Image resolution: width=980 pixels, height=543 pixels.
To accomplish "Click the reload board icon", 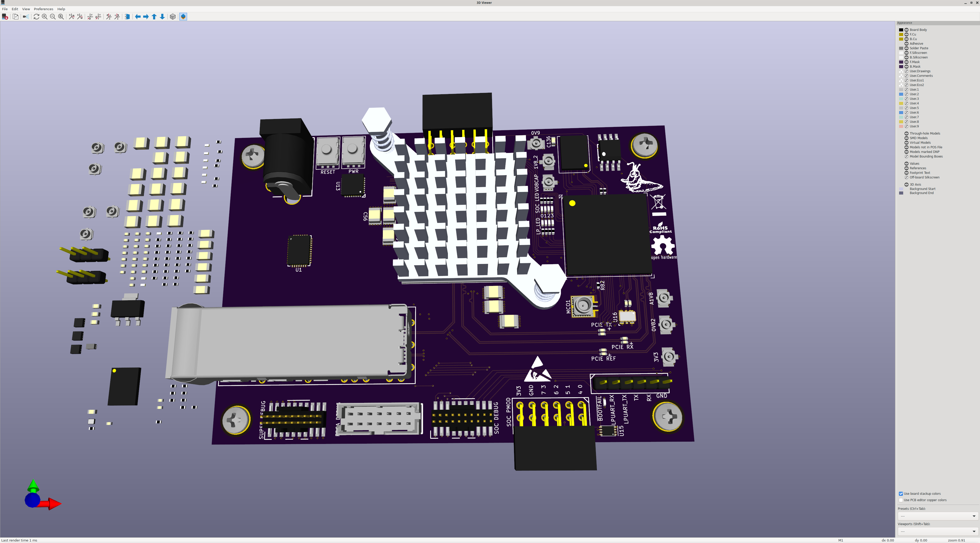I will (x=36, y=16).
